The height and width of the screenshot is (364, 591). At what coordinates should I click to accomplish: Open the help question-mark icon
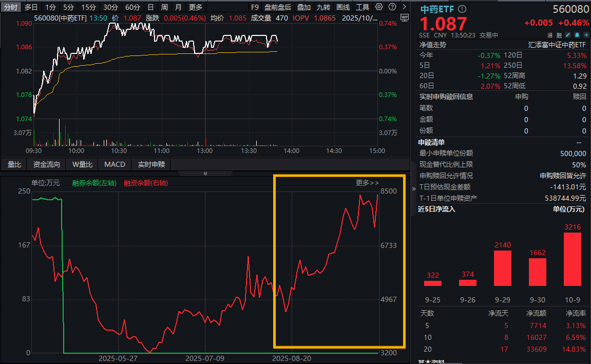point(392,7)
